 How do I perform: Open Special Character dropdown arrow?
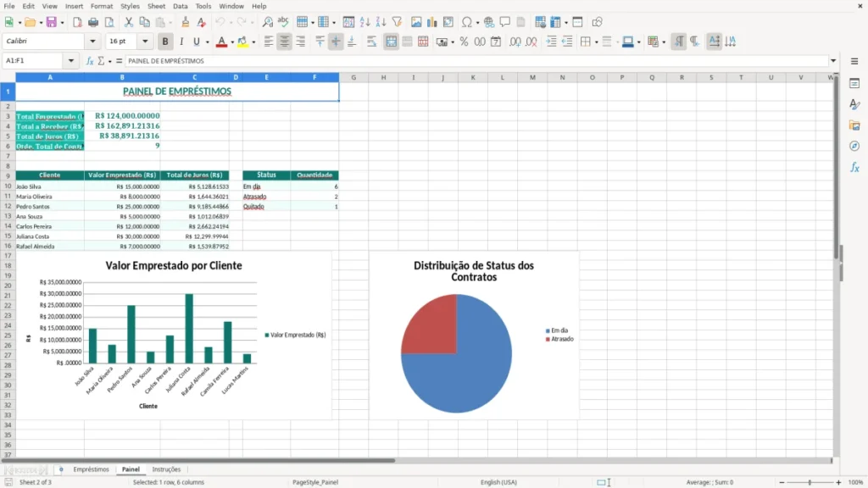(477, 23)
